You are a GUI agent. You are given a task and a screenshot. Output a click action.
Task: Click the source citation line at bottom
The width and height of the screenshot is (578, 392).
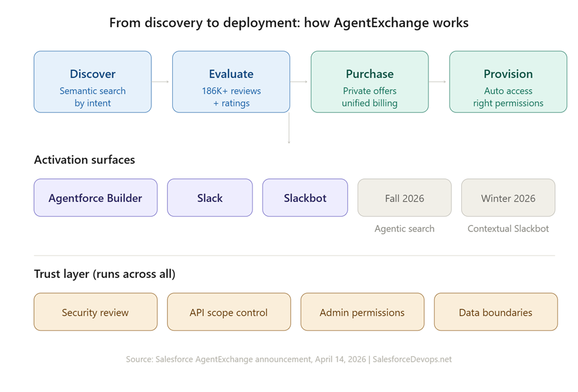[288, 359]
